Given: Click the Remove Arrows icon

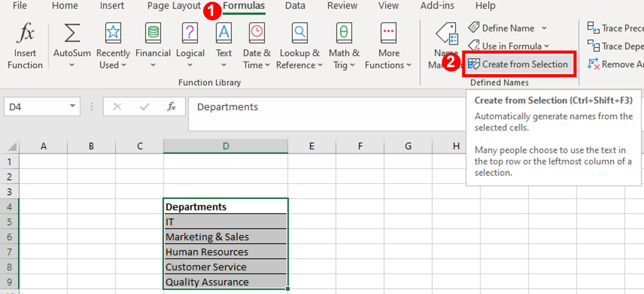Looking at the screenshot, I should pyautogui.click(x=593, y=64).
